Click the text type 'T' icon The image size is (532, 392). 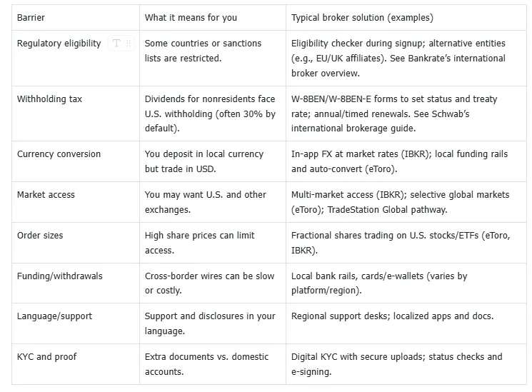coord(117,44)
